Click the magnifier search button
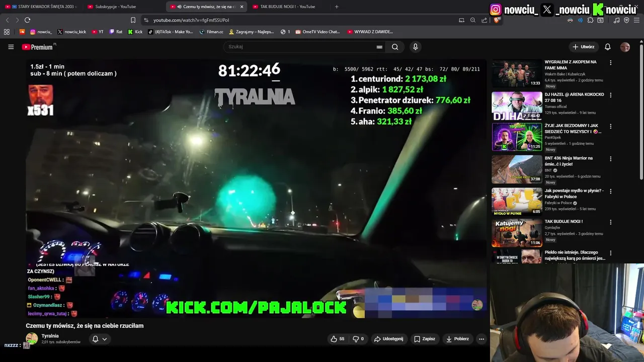This screenshot has height=362, width=644. (395, 47)
